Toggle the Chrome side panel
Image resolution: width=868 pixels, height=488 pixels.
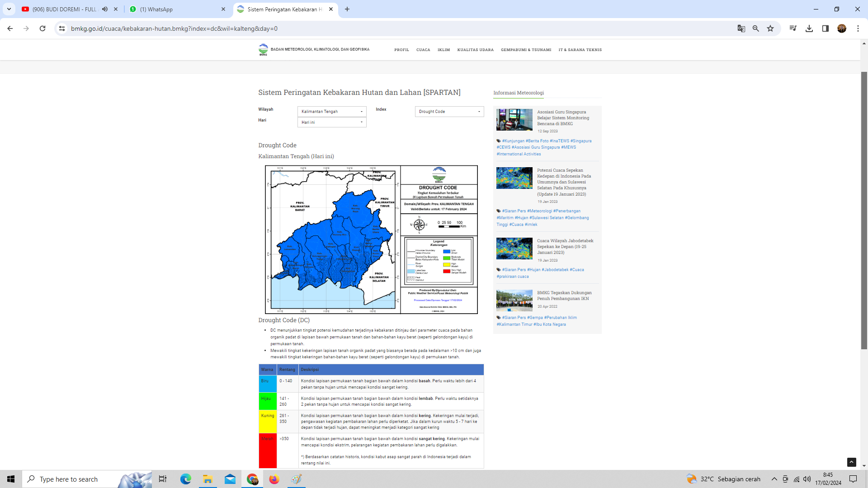pos(826,28)
